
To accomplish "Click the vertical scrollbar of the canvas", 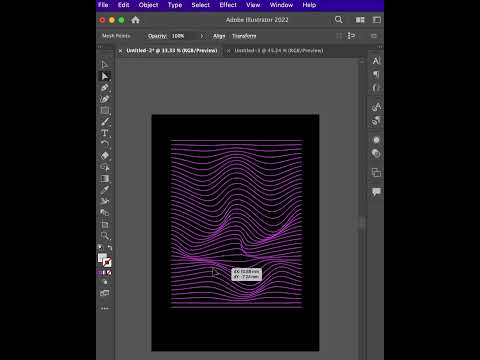I will [x=362, y=223].
